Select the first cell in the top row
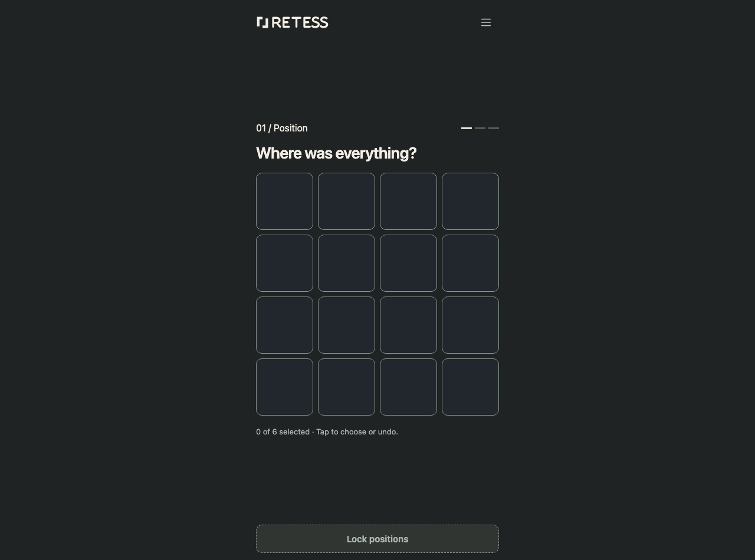Screen dimensions: 755x560 [x=284, y=201]
